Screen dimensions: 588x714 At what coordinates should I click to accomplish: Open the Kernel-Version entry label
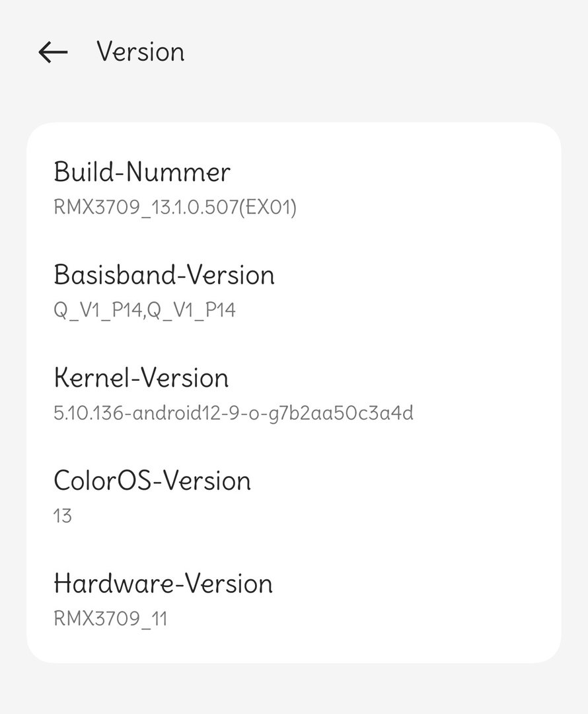141,378
